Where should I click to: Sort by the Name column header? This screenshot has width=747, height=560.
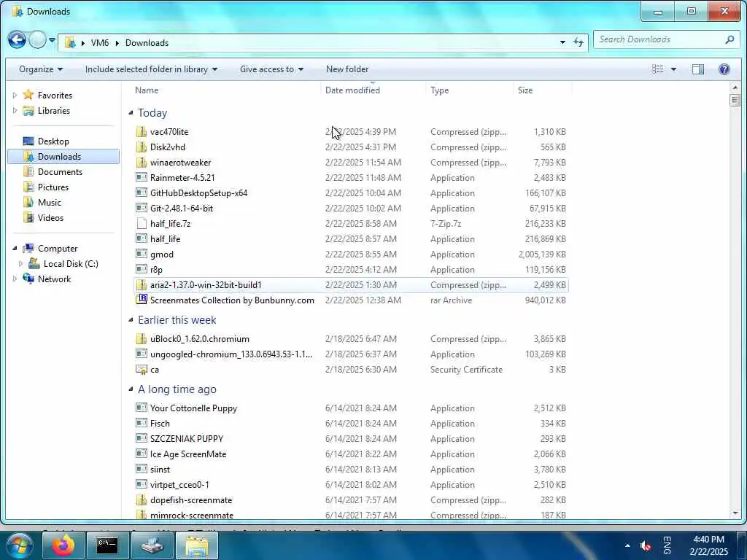146,90
